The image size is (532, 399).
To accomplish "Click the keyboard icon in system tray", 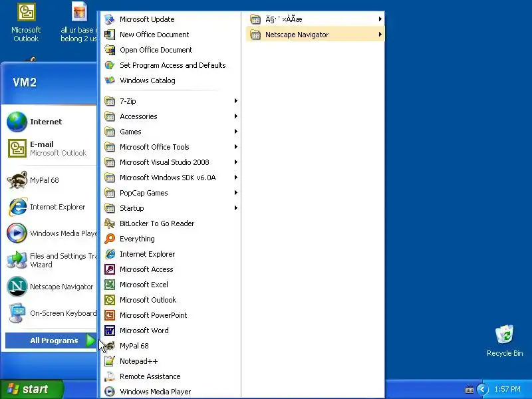I will pyautogui.click(x=469, y=390).
